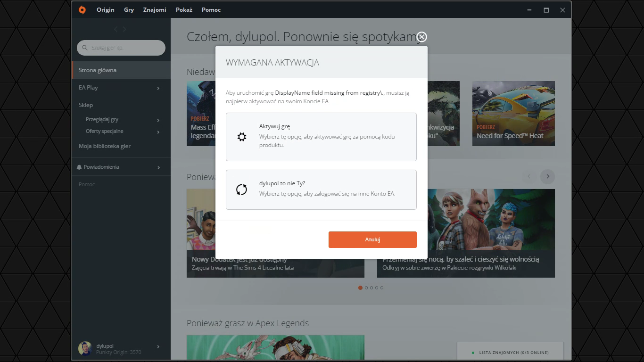This screenshot has width=644, height=362.
Task: Expand Przeglądaj gry submenu
Action: click(x=158, y=120)
